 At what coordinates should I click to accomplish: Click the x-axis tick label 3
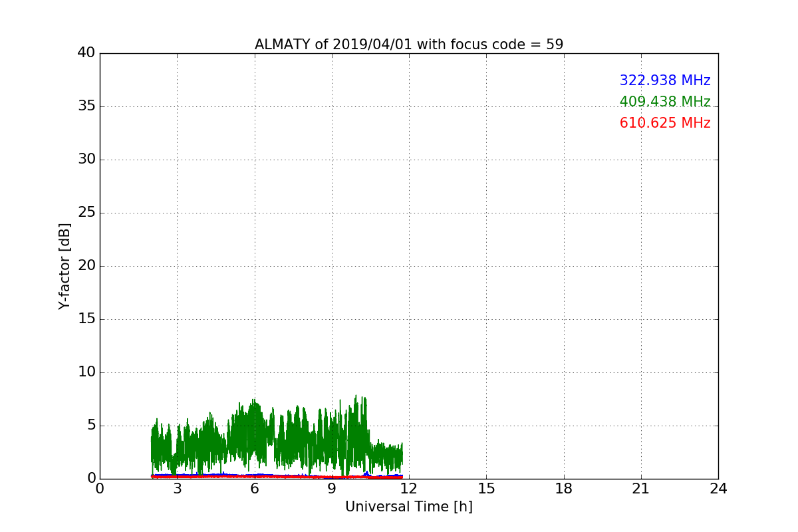[177, 489]
